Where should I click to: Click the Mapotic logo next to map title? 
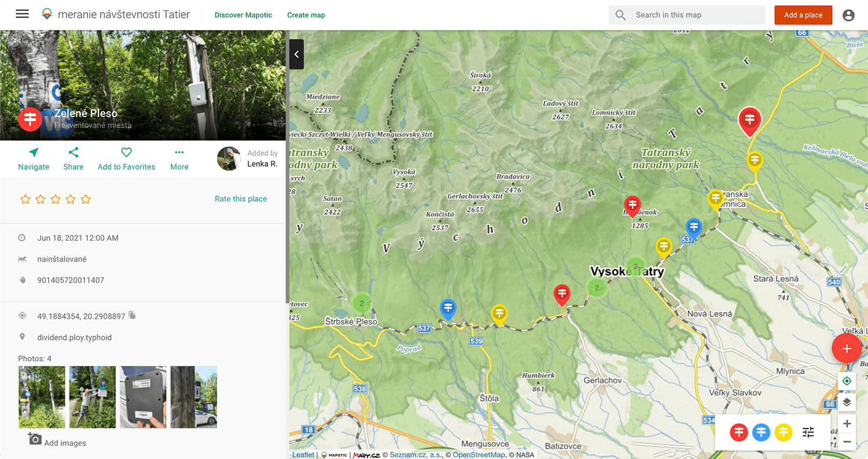tap(47, 14)
